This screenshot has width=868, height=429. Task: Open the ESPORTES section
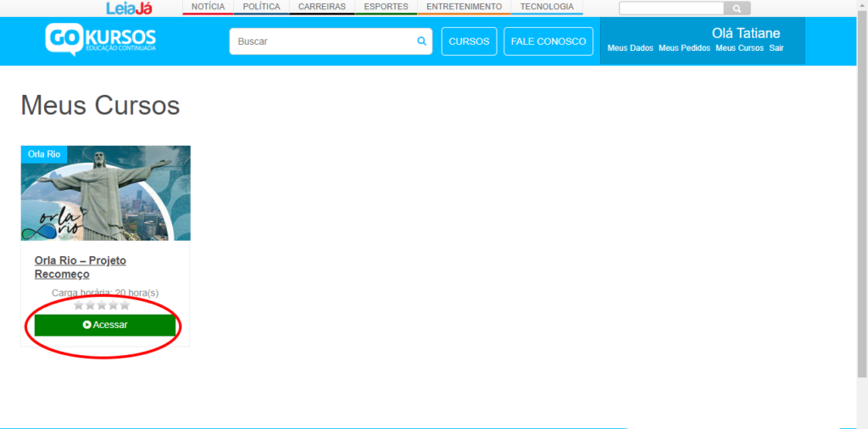click(x=386, y=7)
